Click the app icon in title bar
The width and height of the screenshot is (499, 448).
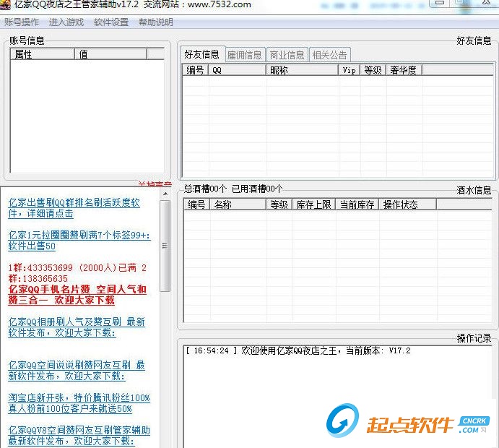pos(5,4)
